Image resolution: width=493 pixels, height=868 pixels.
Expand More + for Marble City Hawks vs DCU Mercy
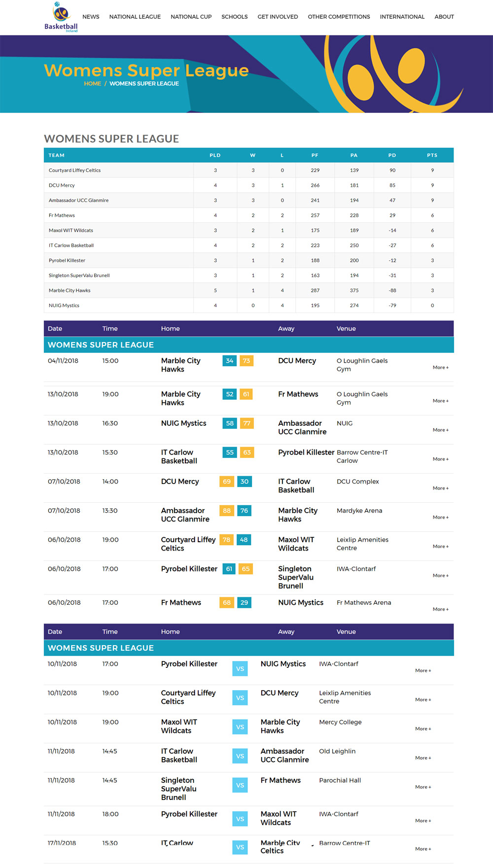[x=441, y=368]
